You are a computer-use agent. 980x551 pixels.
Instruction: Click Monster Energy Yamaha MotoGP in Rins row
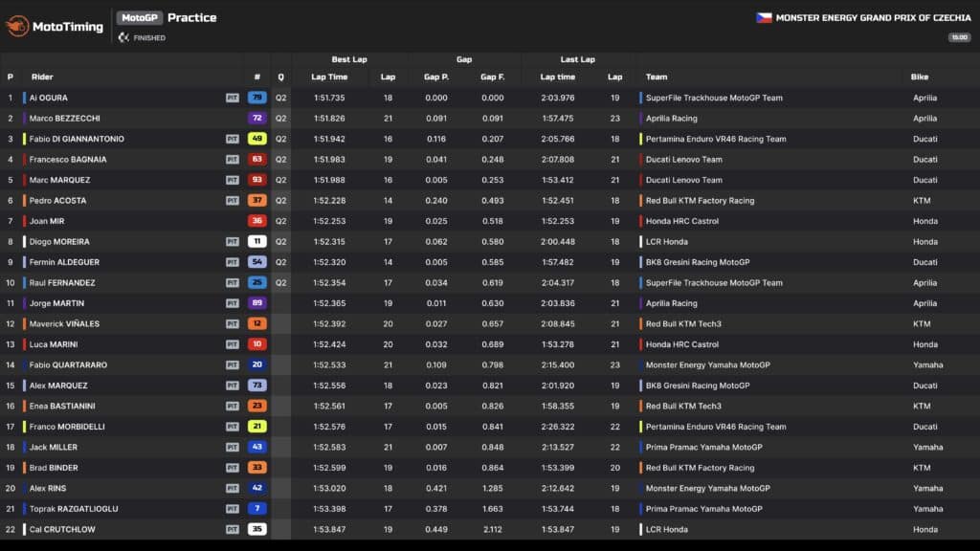(707, 489)
